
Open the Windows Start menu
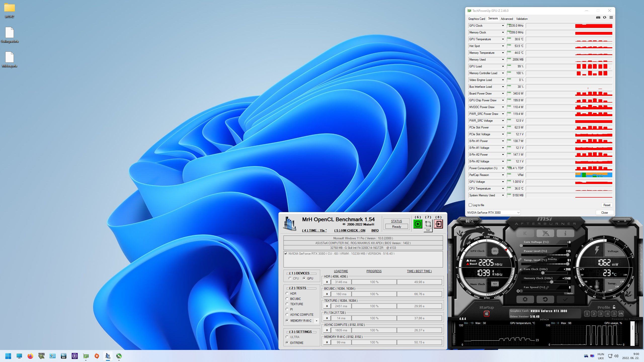[x=8, y=356]
